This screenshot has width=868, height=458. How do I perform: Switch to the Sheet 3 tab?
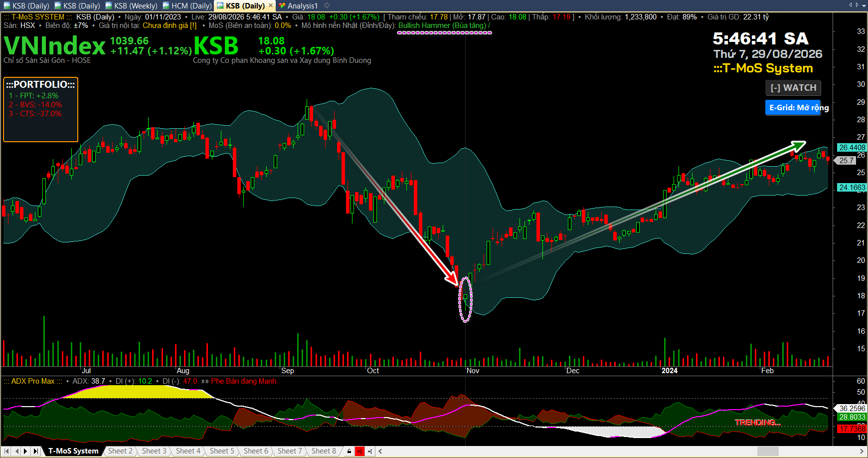tap(154, 451)
